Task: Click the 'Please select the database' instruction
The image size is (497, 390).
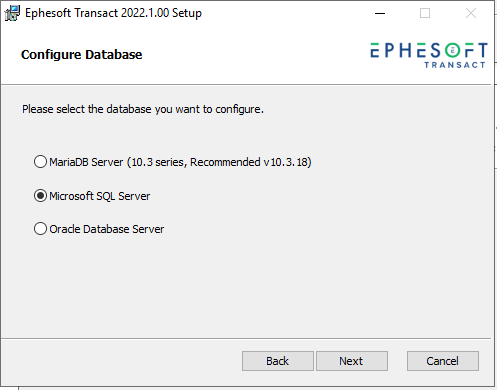Action: [143, 109]
